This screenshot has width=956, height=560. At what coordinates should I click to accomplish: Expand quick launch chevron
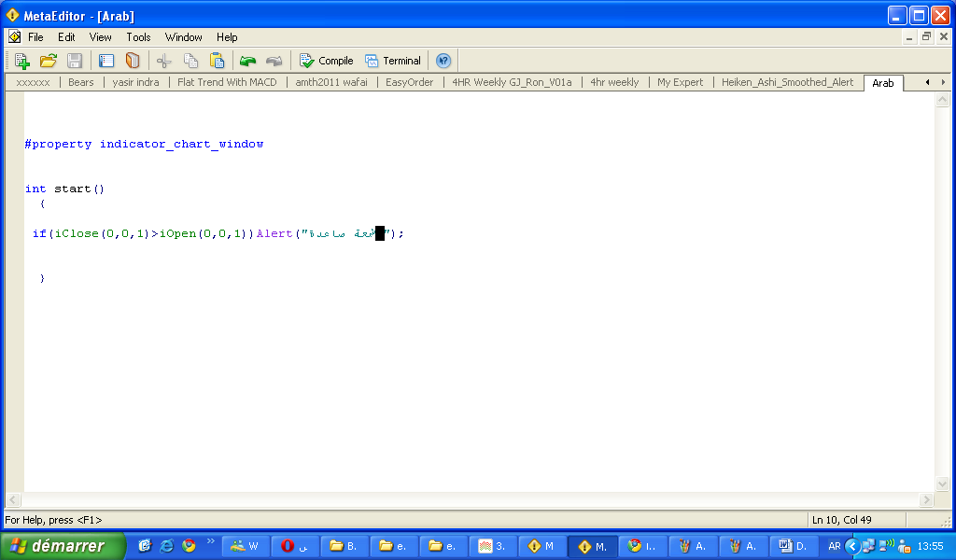click(x=211, y=541)
